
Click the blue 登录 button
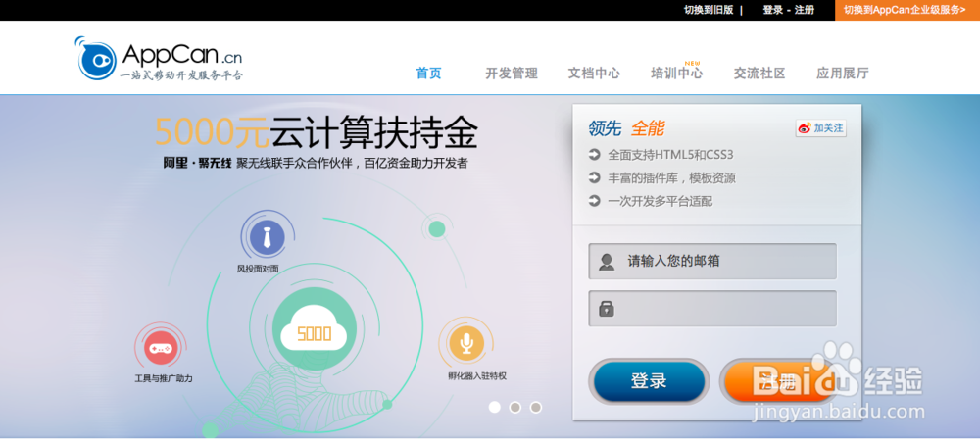click(649, 380)
